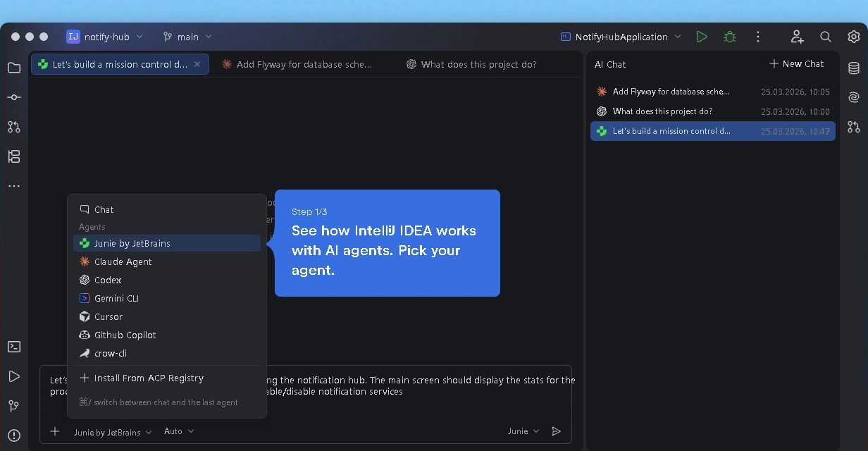Open the Project folder tool window
Screen dimensions: 868x451
point(14,68)
